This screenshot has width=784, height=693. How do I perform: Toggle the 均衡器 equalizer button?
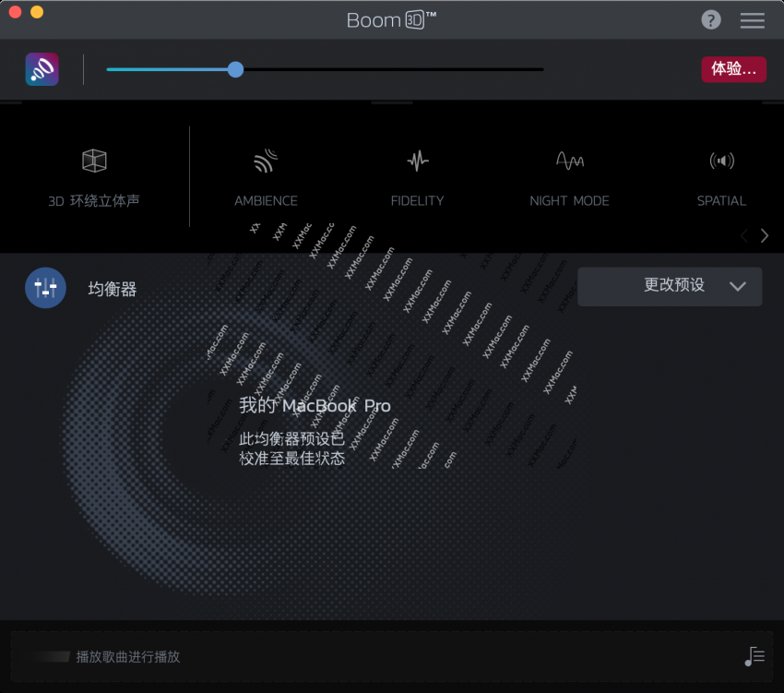45,288
